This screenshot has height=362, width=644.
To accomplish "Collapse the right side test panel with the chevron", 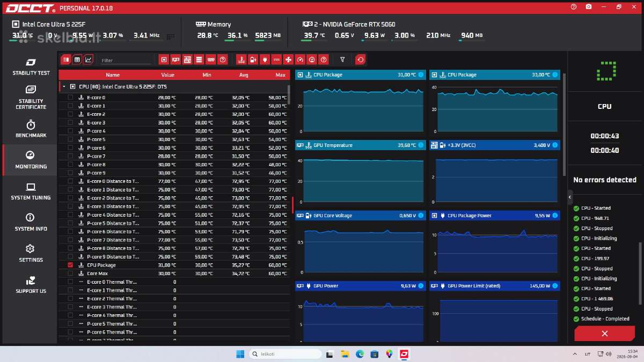I will point(570,197).
